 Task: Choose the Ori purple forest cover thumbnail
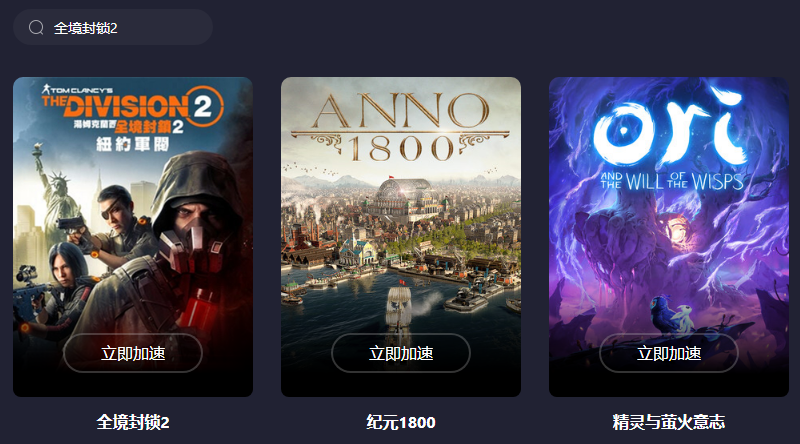(668, 237)
